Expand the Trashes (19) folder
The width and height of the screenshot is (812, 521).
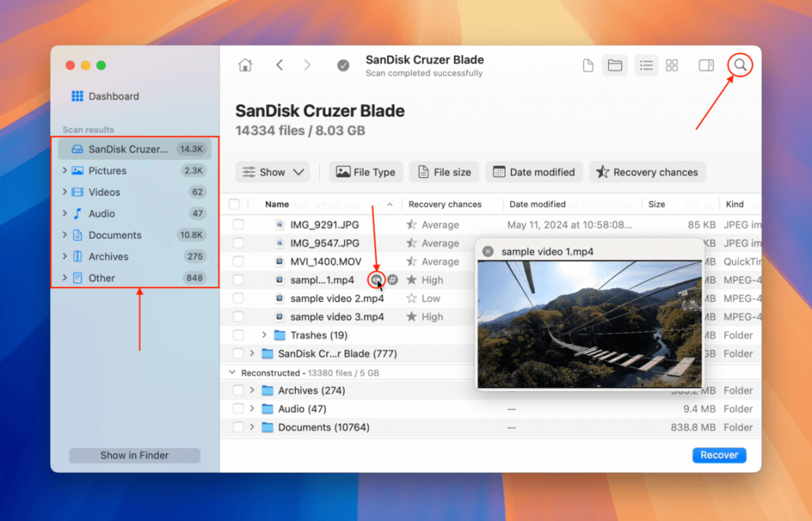click(x=265, y=335)
